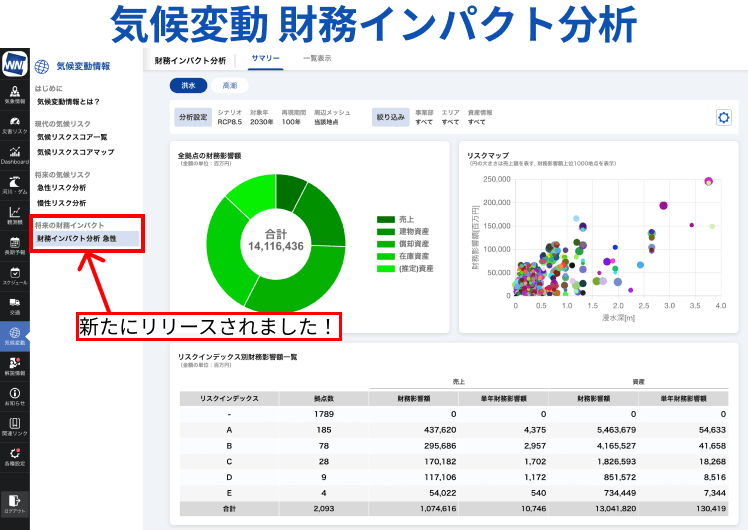Click the 気候変動 globe sidebar icon
Screen dimensions: 748x530
pos(14,333)
